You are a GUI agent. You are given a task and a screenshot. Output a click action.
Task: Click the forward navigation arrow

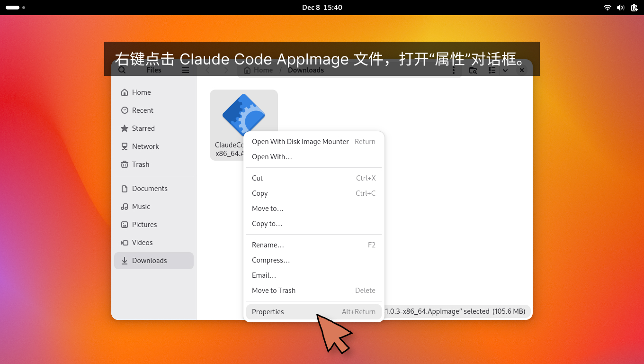[x=226, y=70]
